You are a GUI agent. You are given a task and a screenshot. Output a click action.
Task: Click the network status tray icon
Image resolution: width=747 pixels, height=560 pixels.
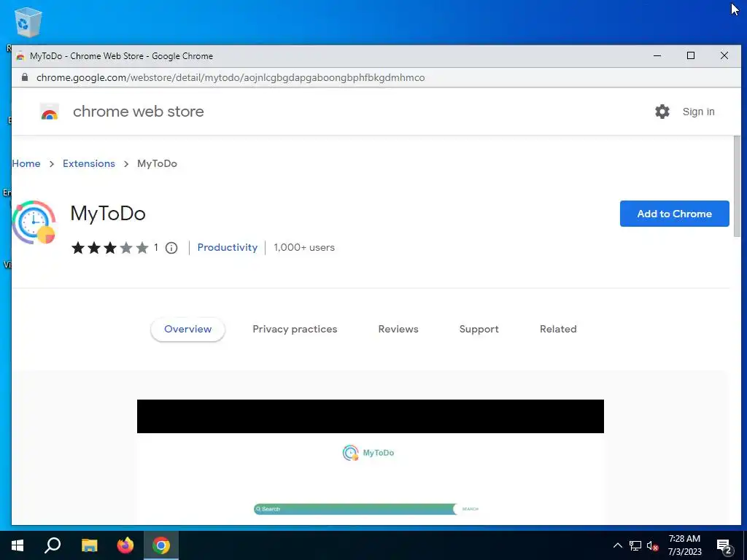[x=635, y=545]
